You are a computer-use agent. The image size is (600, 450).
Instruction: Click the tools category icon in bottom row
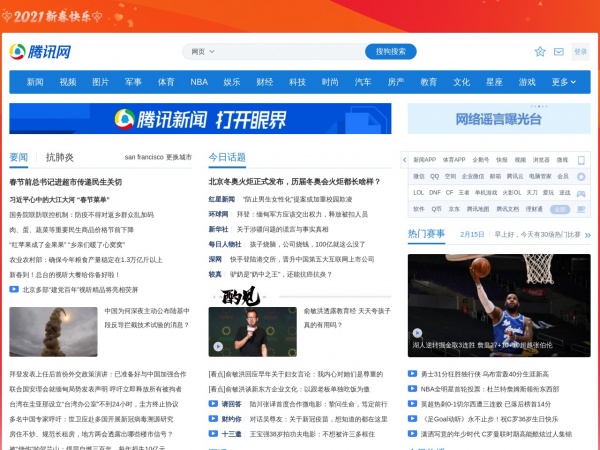581,209
